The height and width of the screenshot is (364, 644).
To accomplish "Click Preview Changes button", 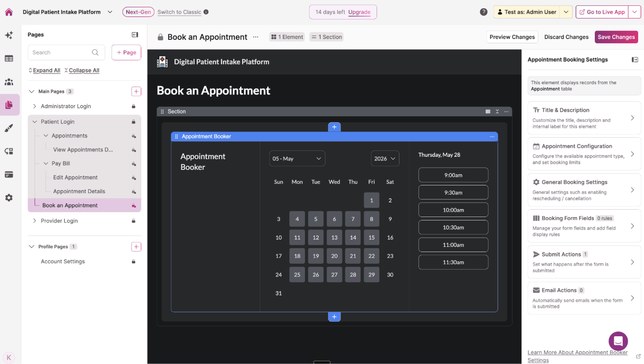I will [512, 37].
